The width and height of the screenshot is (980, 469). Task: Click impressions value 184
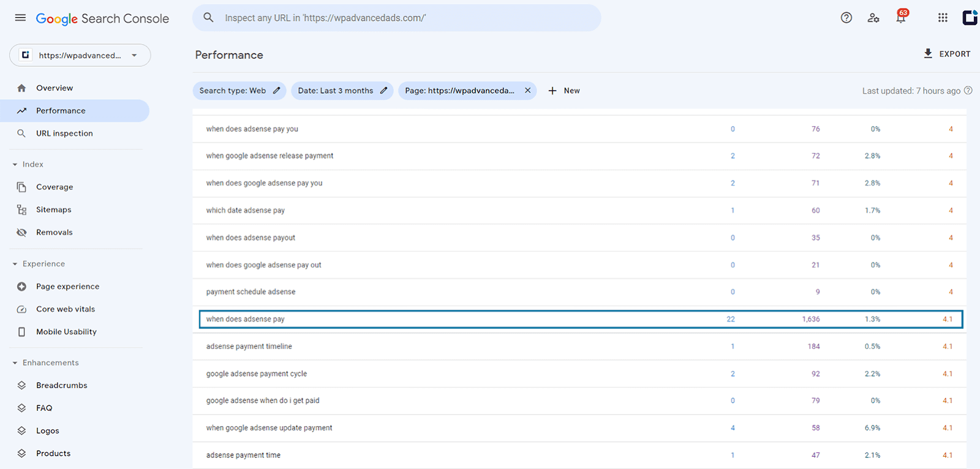813,346
